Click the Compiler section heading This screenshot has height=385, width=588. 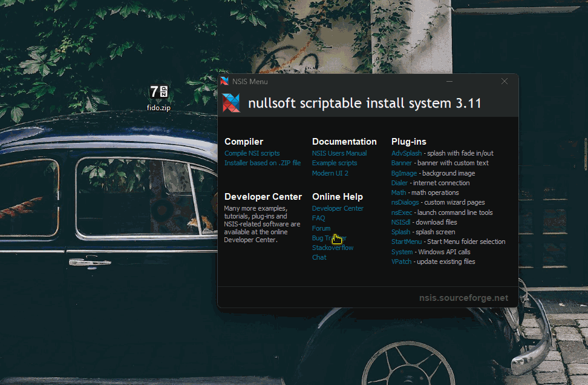tap(244, 142)
